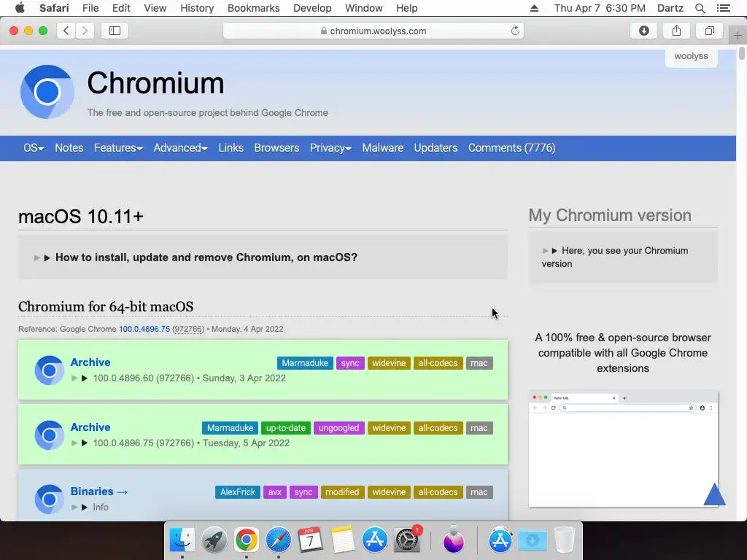This screenshot has height=560, width=747.
Task: Click the Safari forward arrow button
Action: [85, 31]
